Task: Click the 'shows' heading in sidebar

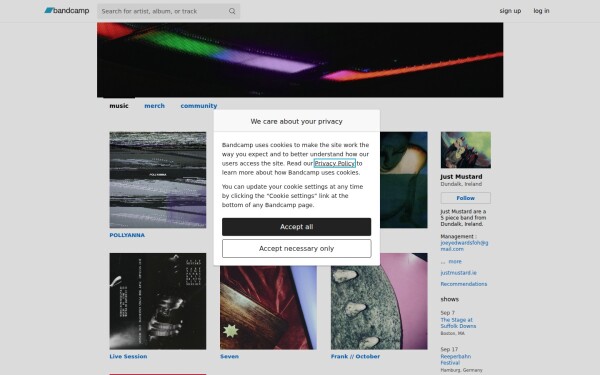Action: (450, 299)
